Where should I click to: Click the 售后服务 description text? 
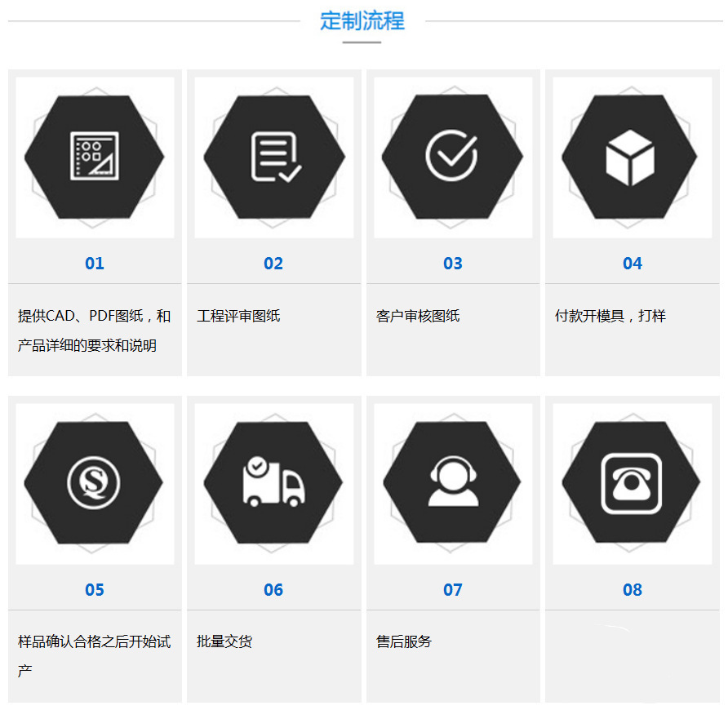pos(404,641)
